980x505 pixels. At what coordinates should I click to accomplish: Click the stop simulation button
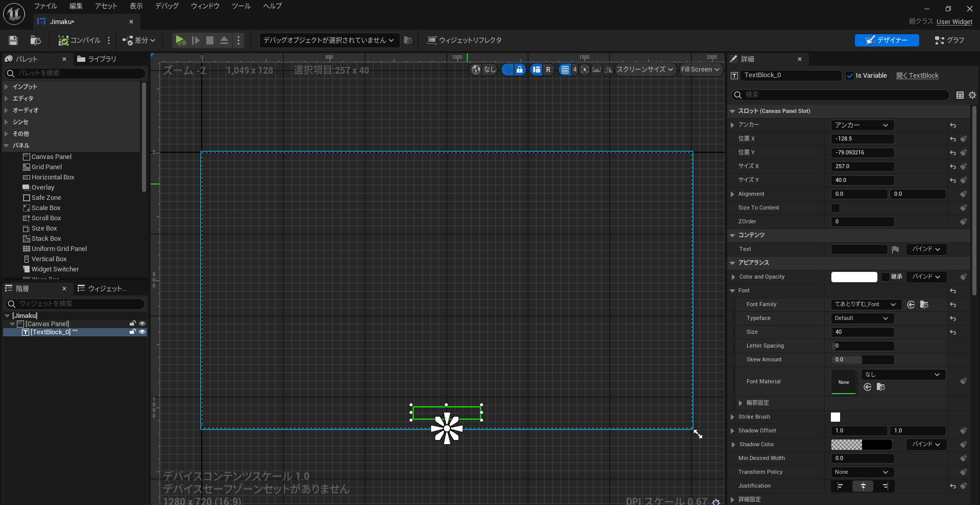tap(210, 40)
